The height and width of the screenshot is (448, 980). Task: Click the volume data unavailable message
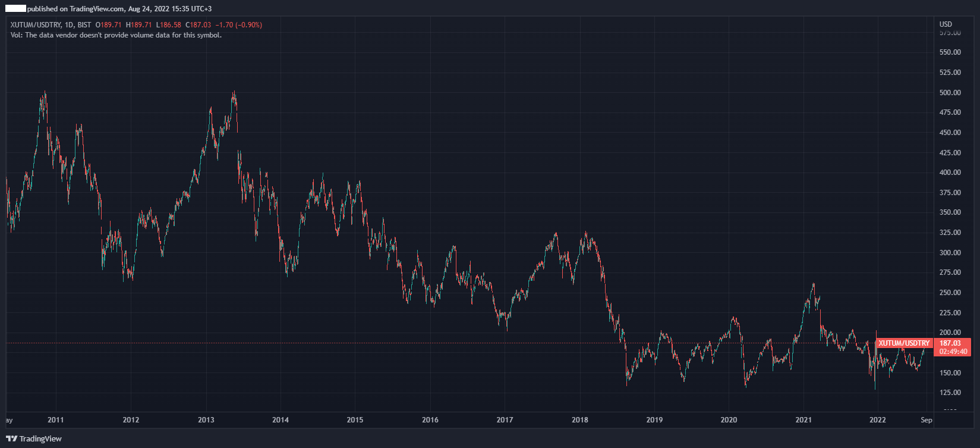pyautogui.click(x=116, y=35)
